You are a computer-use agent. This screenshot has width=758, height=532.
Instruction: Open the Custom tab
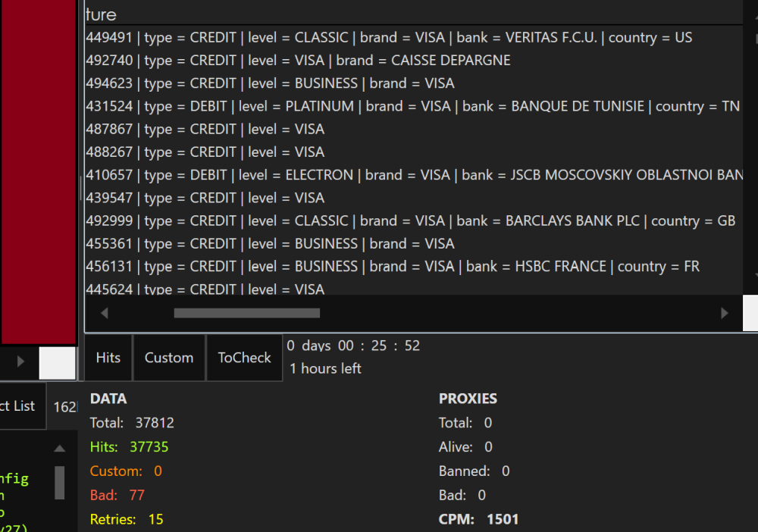(x=169, y=358)
